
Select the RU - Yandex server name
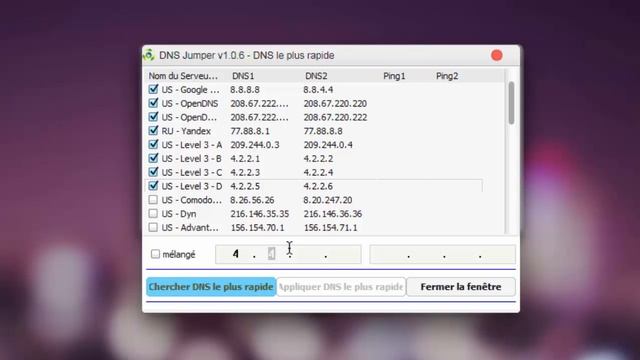tap(186, 131)
